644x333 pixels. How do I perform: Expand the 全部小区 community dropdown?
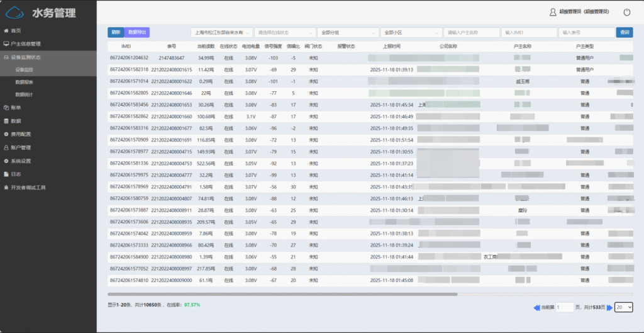coord(411,32)
